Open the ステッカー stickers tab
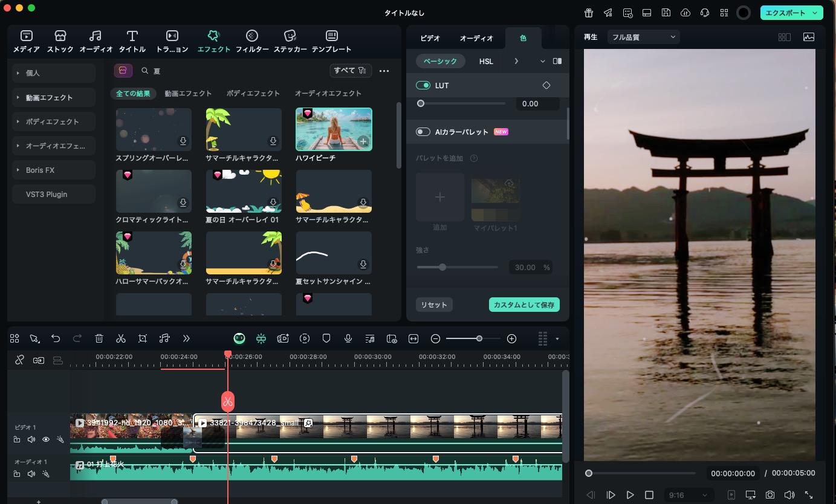 (290, 42)
